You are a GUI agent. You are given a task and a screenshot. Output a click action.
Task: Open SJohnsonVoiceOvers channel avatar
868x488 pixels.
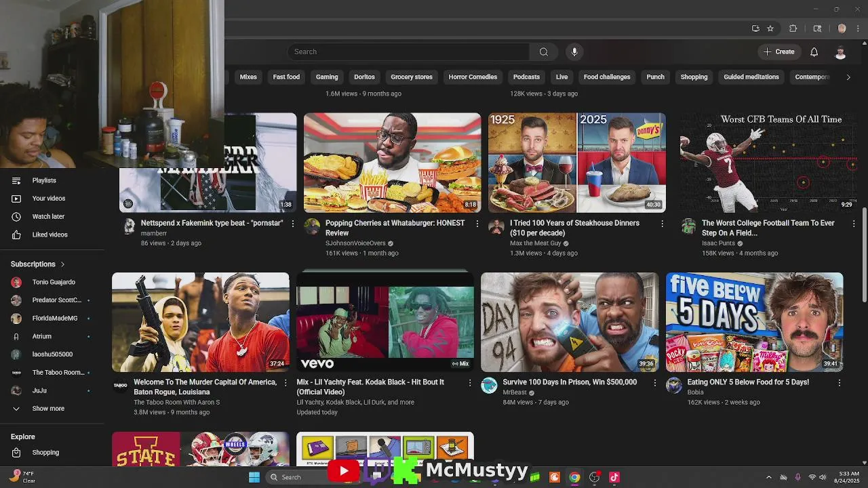click(x=312, y=226)
